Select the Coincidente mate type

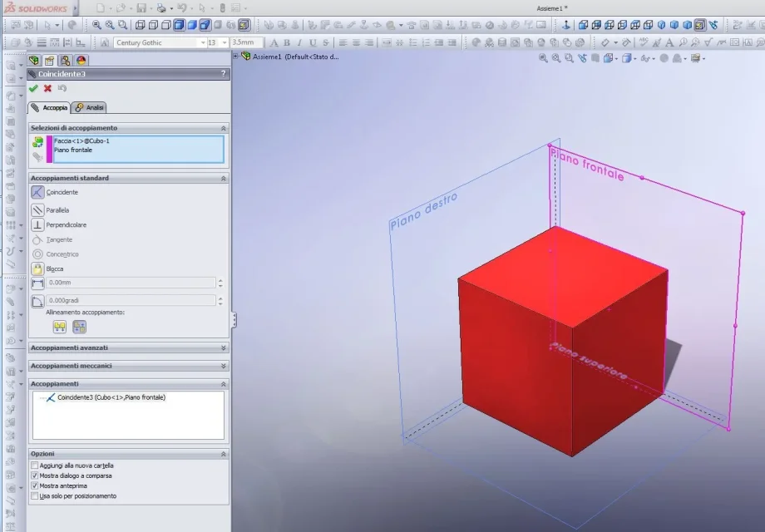[37, 192]
